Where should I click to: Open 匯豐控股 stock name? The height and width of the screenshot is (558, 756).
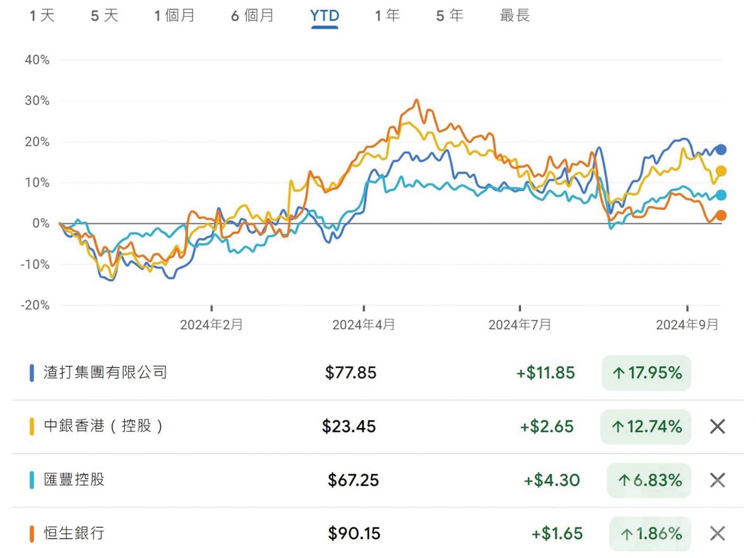(x=74, y=480)
